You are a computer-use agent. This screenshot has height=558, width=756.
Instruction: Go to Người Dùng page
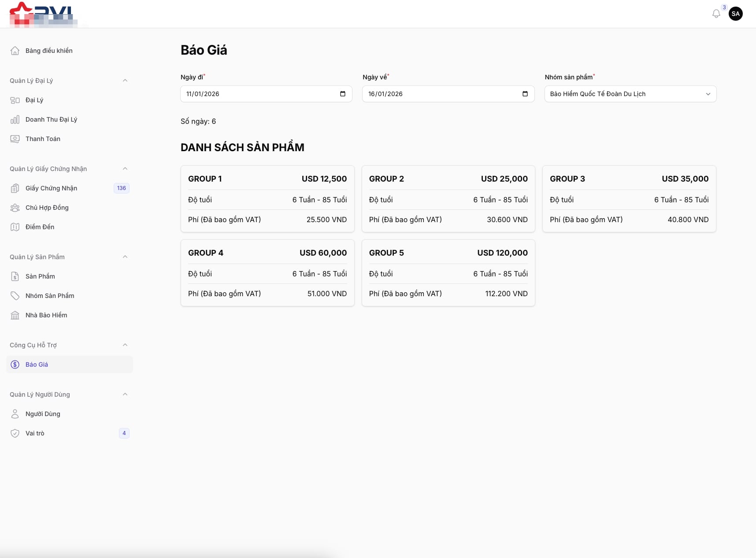click(43, 414)
